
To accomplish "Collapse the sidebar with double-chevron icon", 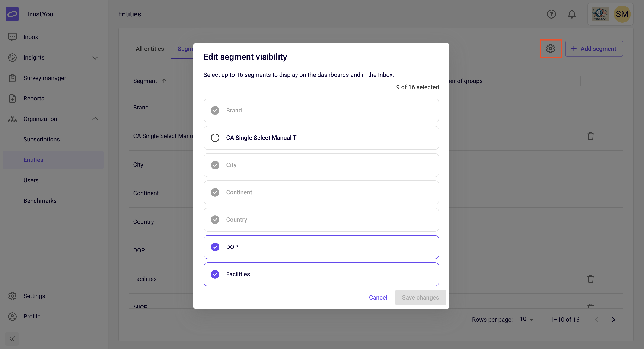I will pos(12,339).
